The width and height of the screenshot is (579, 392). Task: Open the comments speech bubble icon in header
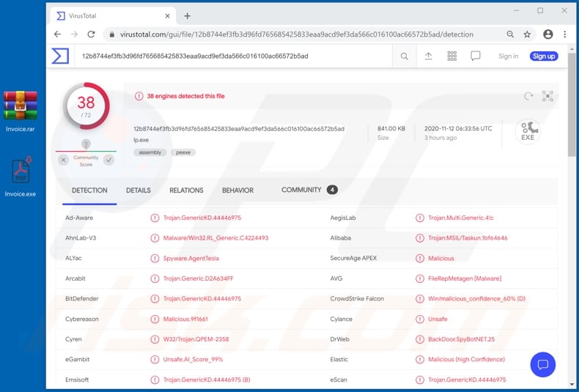click(x=476, y=56)
